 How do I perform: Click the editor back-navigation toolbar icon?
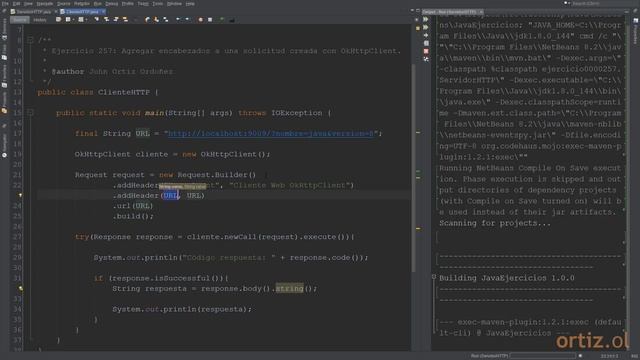click(x=68, y=19)
